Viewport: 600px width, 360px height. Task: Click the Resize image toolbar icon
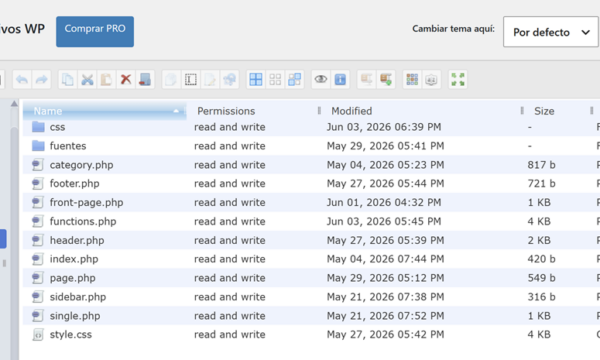coord(230,80)
